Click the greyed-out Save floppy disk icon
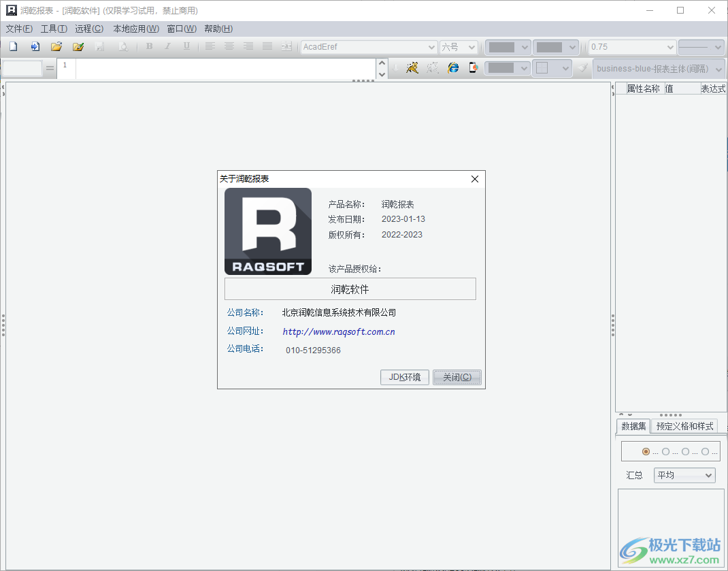Image resolution: width=728 pixels, height=571 pixels. (99, 46)
